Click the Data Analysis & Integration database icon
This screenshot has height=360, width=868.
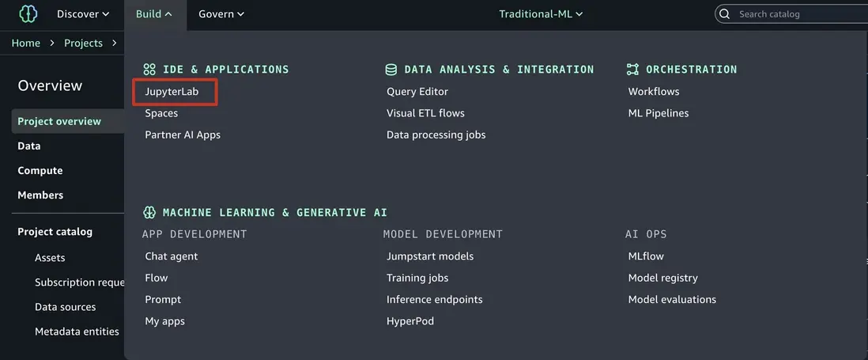tap(391, 70)
